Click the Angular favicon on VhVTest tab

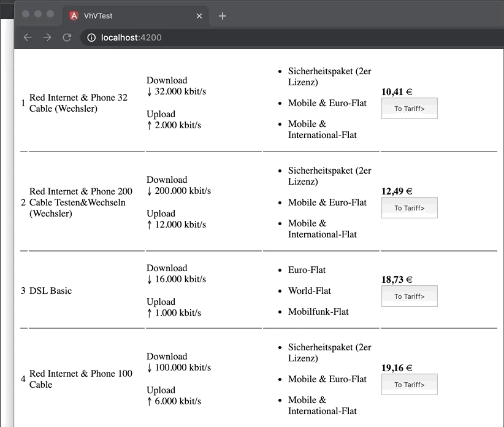pyautogui.click(x=74, y=16)
